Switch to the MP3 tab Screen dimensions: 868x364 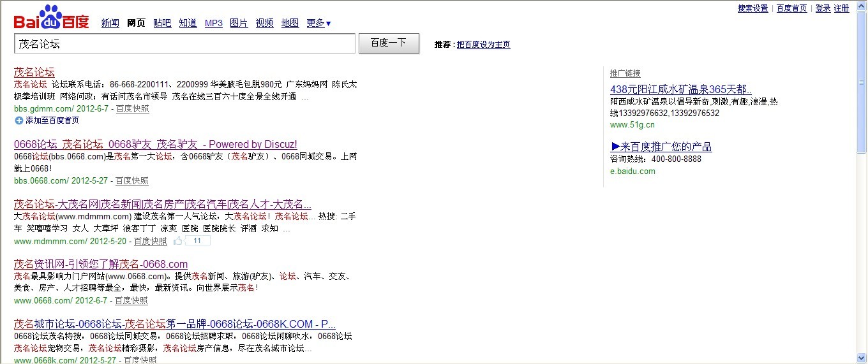coord(214,23)
